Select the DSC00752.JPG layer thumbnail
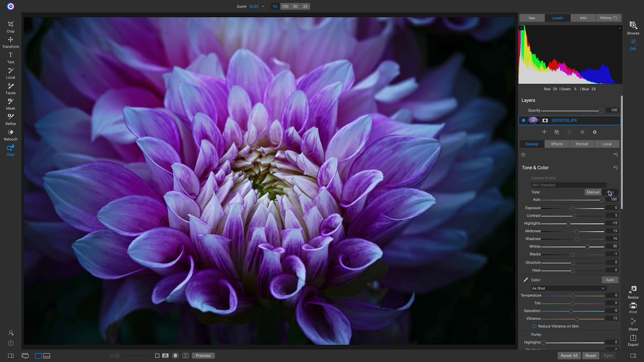The height and width of the screenshot is (362, 644). point(533,121)
